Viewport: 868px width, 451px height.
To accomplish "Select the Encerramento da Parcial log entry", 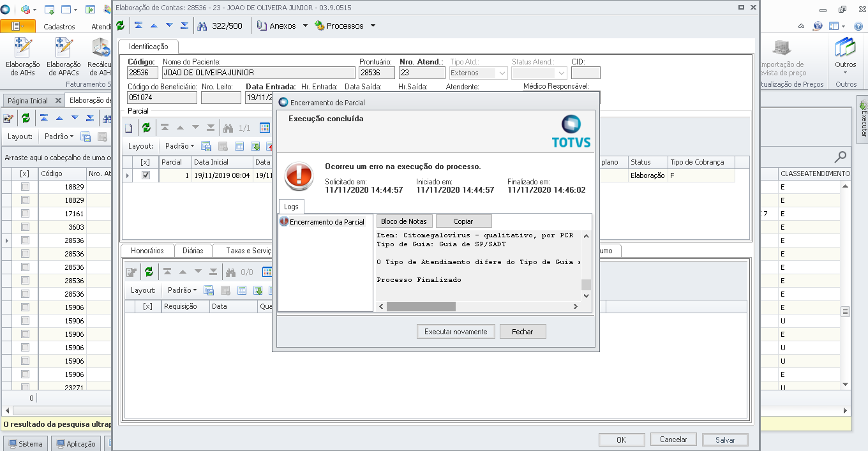I will click(327, 223).
